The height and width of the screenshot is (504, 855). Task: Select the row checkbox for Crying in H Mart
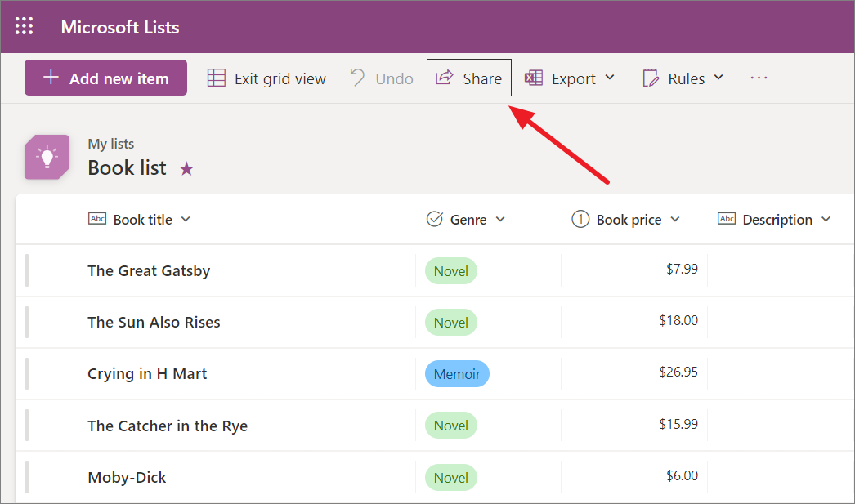coord(27,373)
